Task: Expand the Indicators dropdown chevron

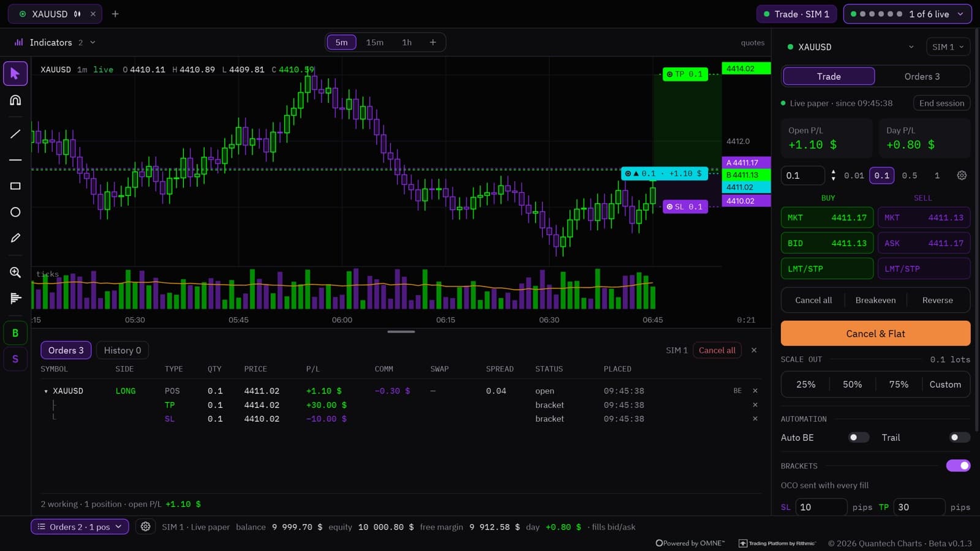Action: pyautogui.click(x=92, y=42)
